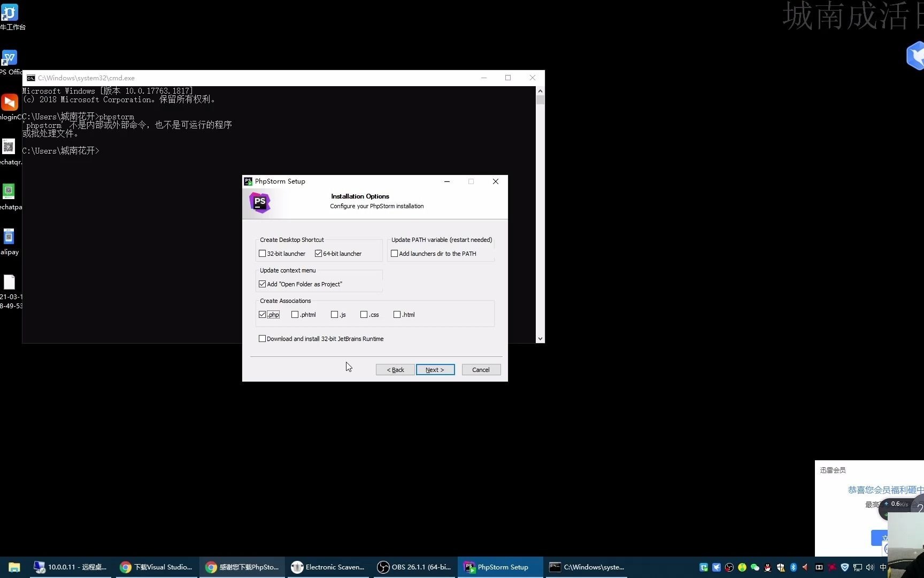924x578 pixels.
Task: Click the blue bird icon at the screen edge
Action: click(915, 56)
